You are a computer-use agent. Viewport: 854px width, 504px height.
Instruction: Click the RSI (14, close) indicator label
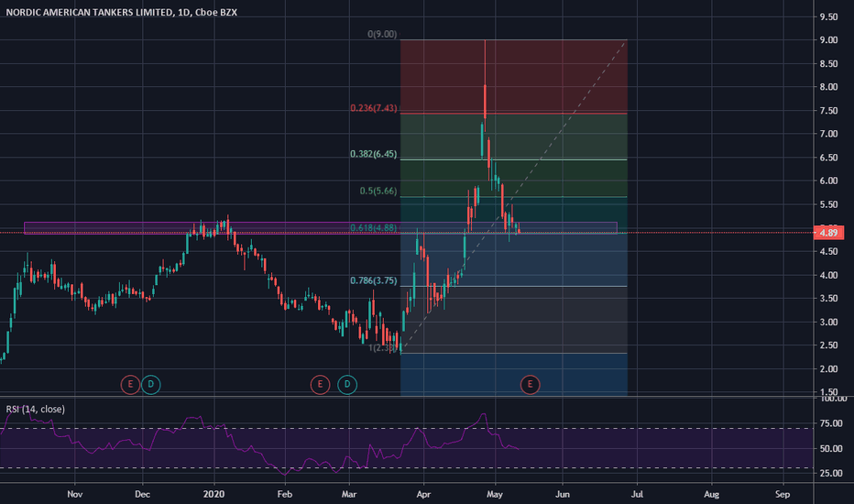tap(36, 409)
